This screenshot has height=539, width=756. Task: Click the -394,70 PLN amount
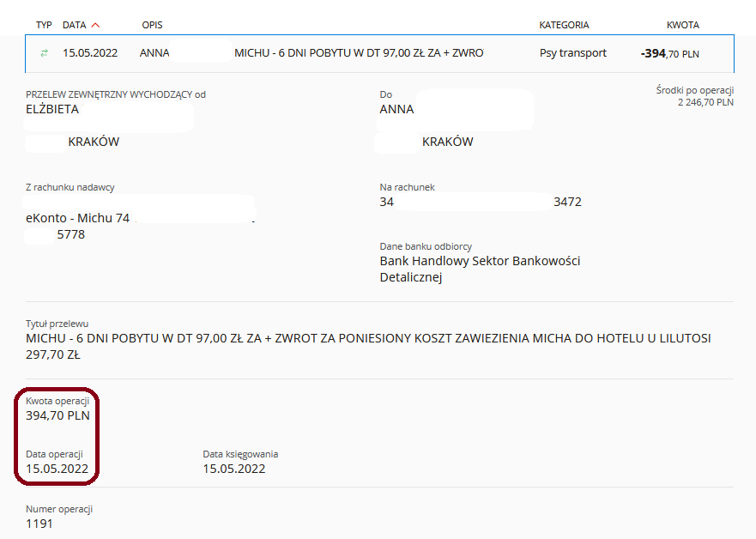pyautogui.click(x=669, y=53)
